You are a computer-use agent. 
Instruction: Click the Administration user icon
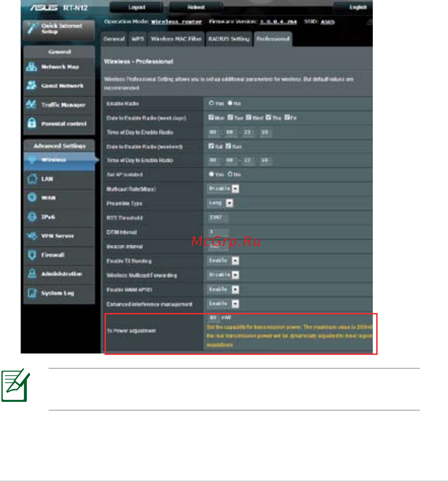32,273
